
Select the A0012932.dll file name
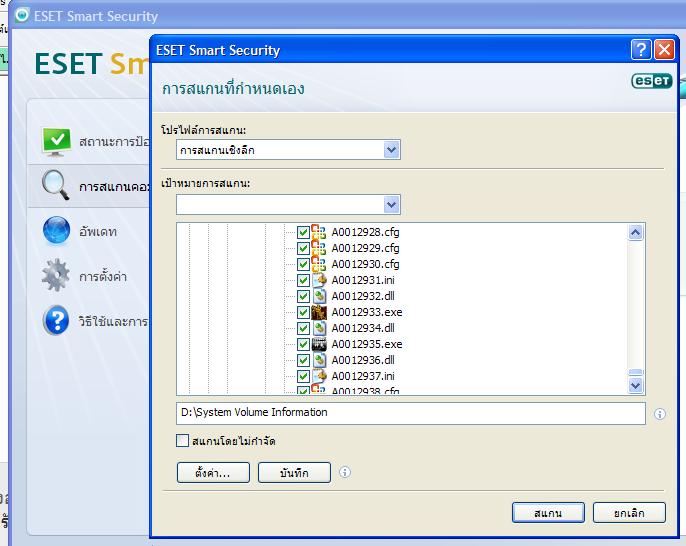tap(363, 296)
